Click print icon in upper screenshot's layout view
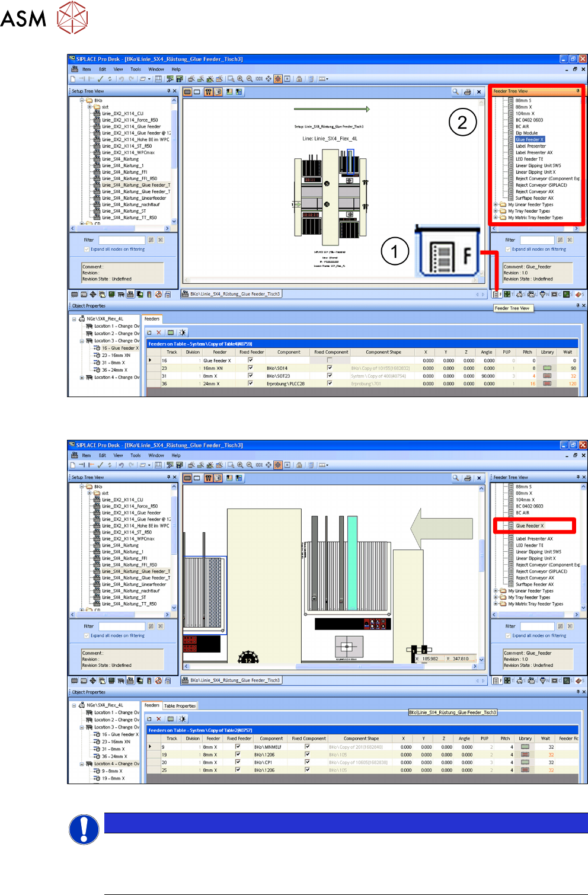 (468, 92)
